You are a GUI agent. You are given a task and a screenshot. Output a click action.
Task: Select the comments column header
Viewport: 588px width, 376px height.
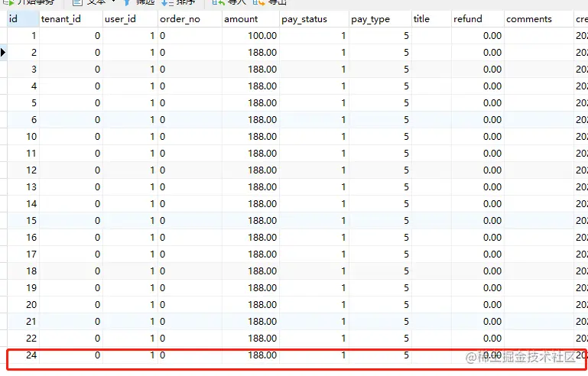[x=539, y=19]
